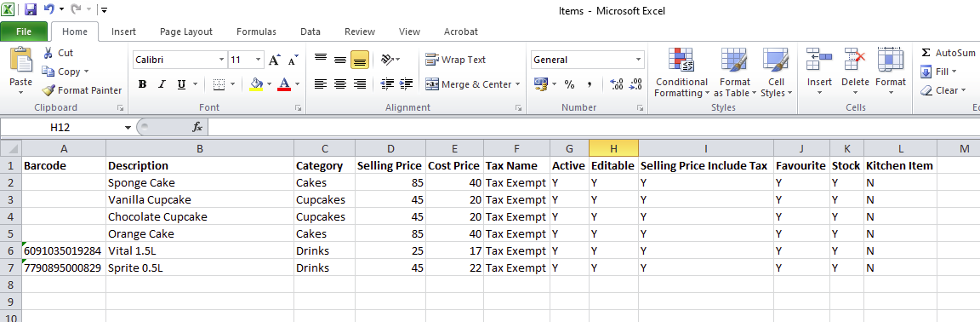
Task: Open the Font dialog launcher
Action: point(298,107)
